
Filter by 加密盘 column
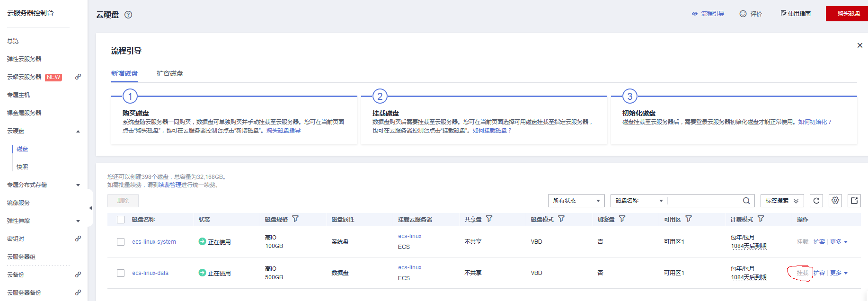(x=622, y=219)
